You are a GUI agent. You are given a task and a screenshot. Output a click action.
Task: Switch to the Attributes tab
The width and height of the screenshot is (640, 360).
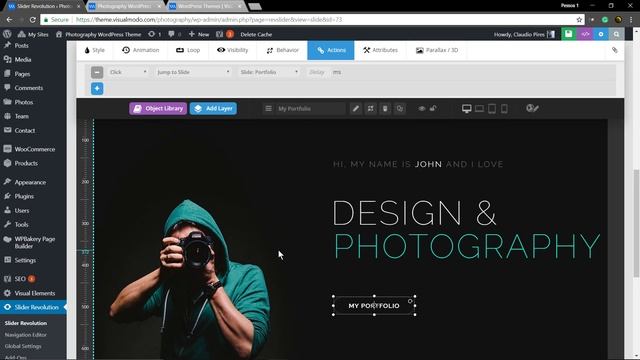point(380,50)
